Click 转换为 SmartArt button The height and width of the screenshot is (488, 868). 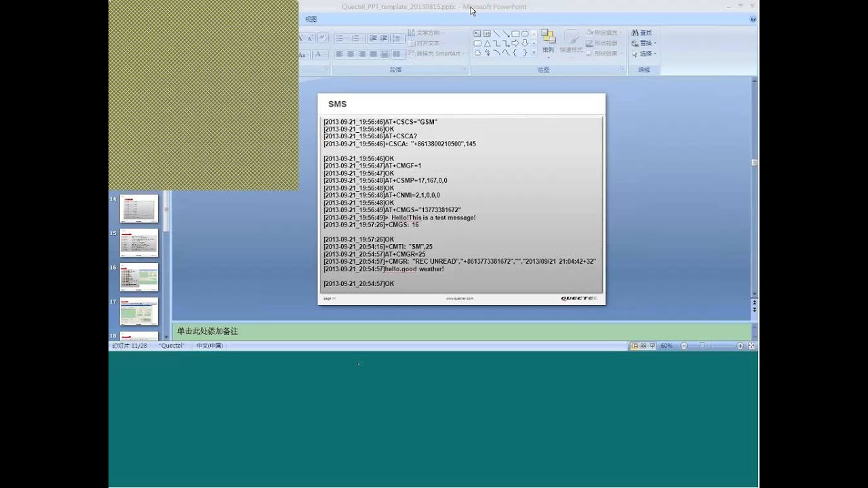click(437, 53)
